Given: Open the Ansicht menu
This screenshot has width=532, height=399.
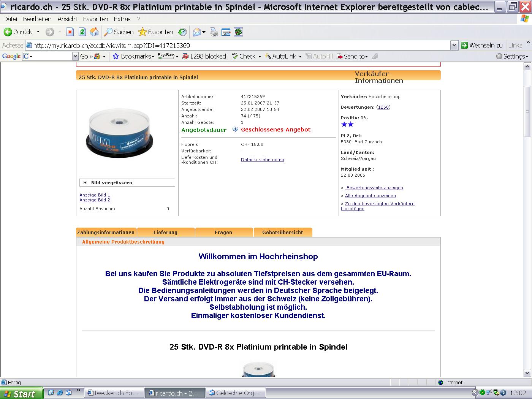Looking at the screenshot, I should (67, 19).
